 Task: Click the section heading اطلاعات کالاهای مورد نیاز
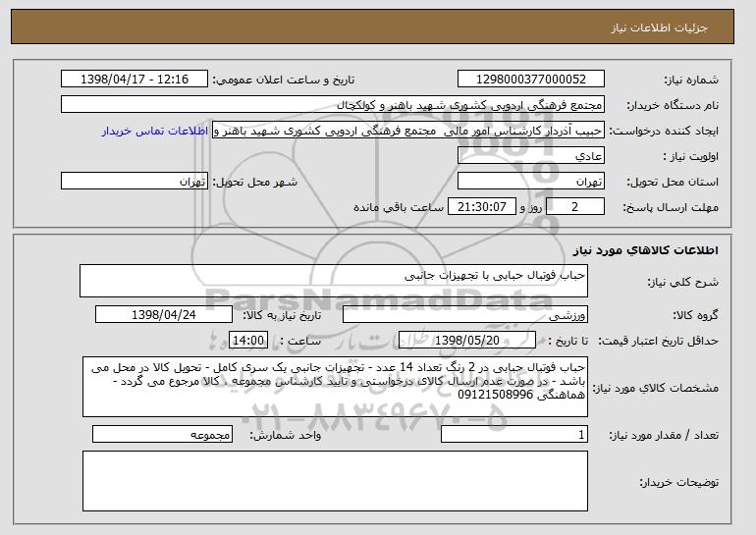646,250
